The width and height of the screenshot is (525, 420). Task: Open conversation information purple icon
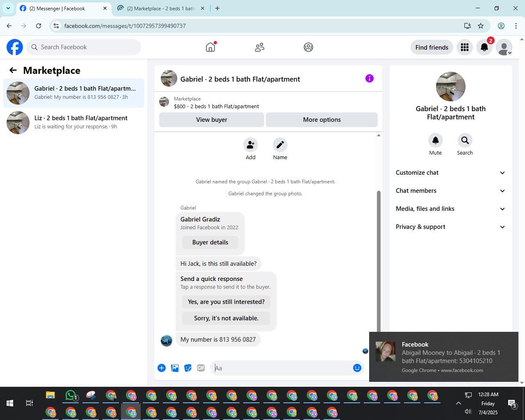click(370, 78)
